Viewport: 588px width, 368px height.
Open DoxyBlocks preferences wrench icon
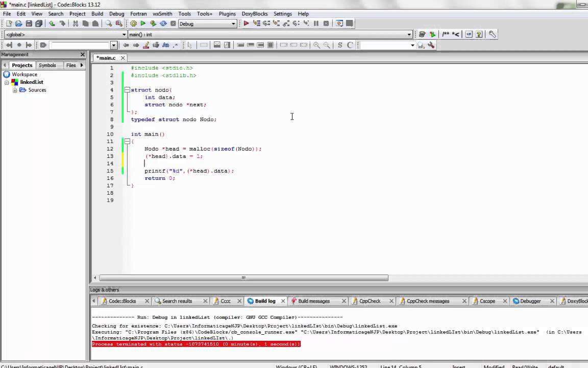pyautogui.click(x=492, y=34)
